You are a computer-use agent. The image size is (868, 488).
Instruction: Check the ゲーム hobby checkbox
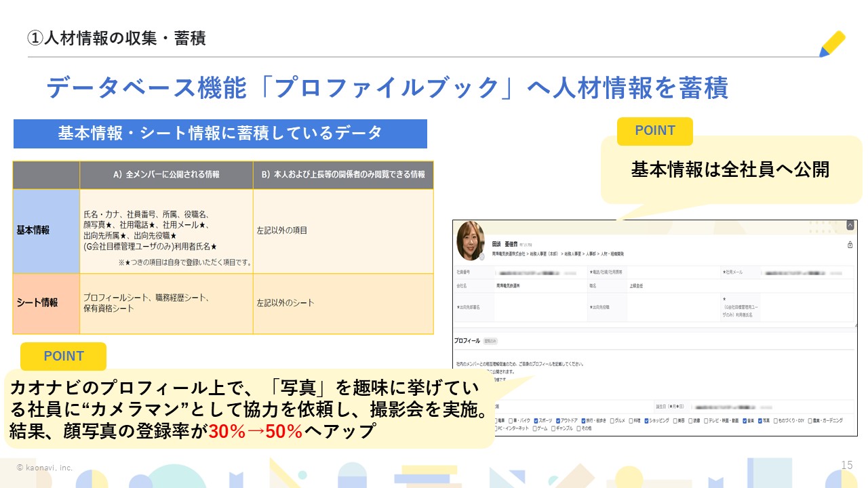tap(536, 429)
